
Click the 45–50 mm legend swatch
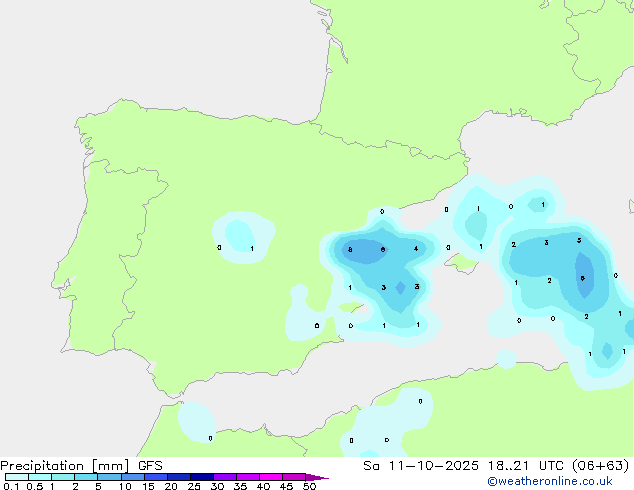294,477
